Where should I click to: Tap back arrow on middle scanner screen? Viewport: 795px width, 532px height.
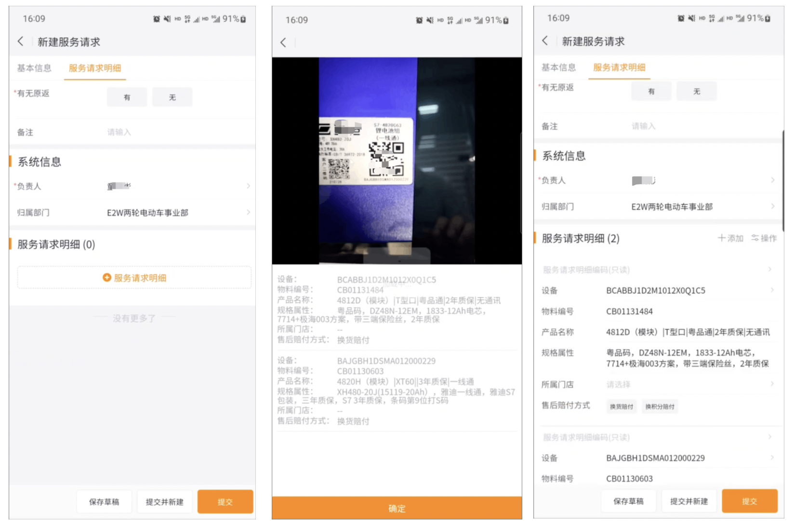[283, 42]
